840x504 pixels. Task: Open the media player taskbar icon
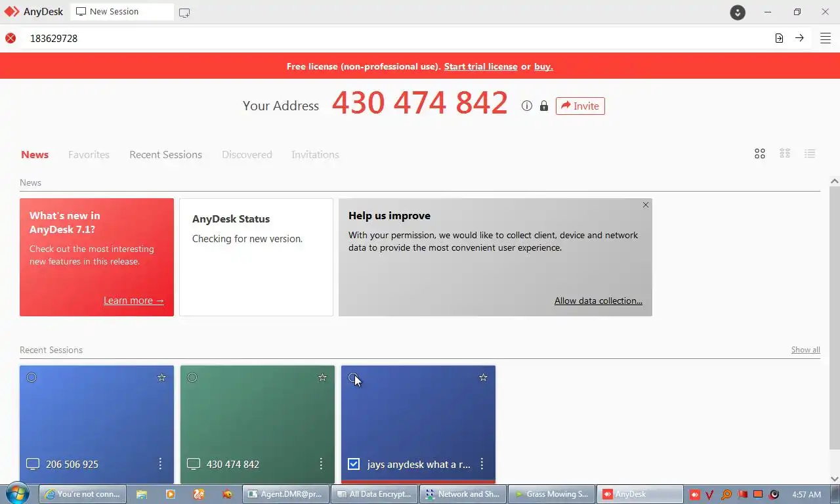(170, 494)
